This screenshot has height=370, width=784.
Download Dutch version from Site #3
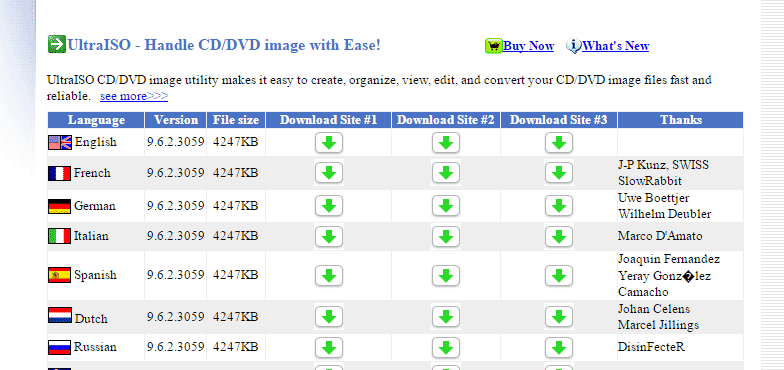[x=558, y=317]
